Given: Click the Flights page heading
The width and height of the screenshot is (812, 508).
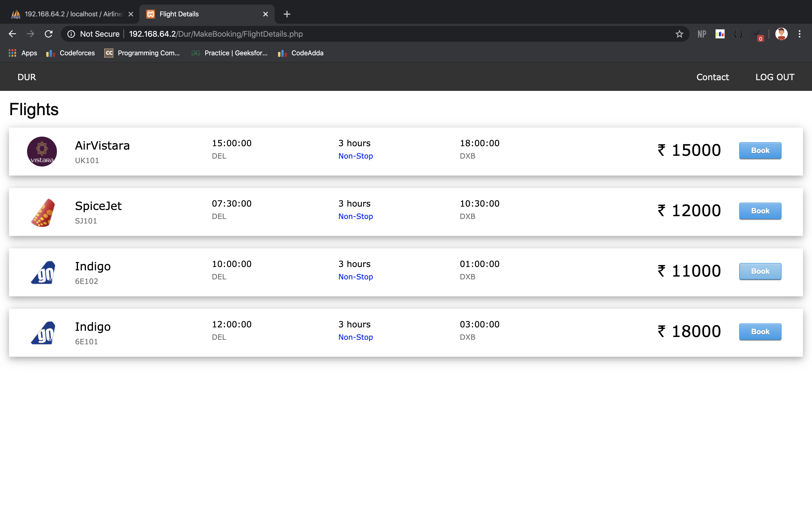Looking at the screenshot, I should [34, 110].
